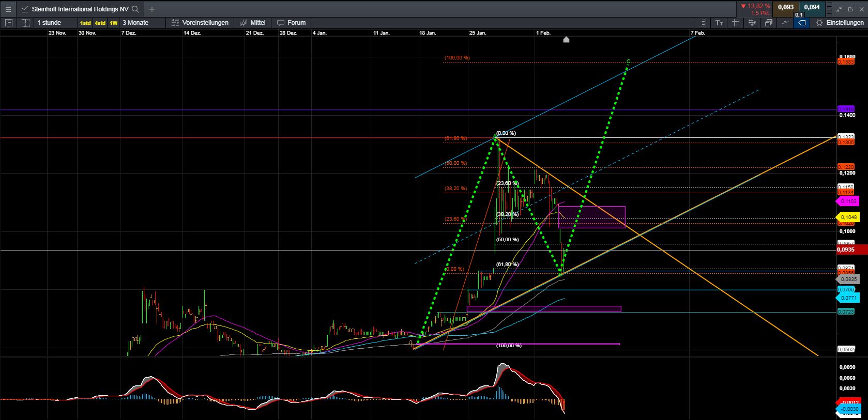The height and width of the screenshot is (420, 868).
Task: Click the 13,82 % change indicator
Action: (x=755, y=6)
